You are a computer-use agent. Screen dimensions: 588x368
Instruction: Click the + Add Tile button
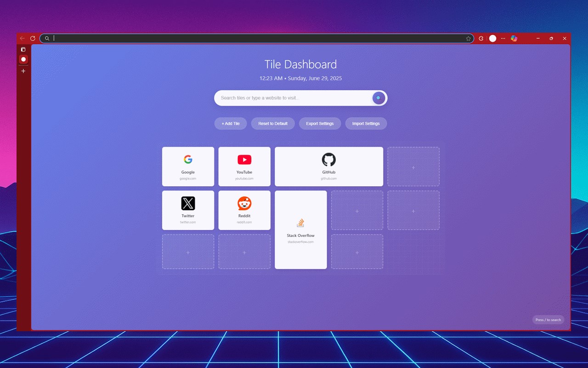coord(231,123)
